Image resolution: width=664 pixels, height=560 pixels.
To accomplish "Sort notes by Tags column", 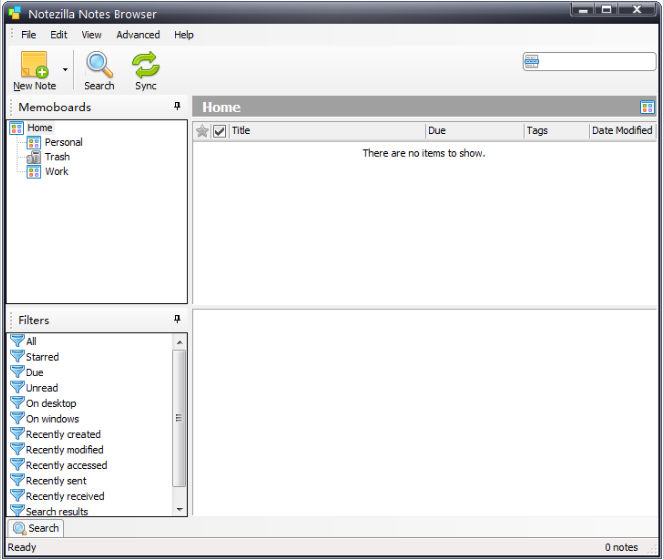I will click(556, 130).
